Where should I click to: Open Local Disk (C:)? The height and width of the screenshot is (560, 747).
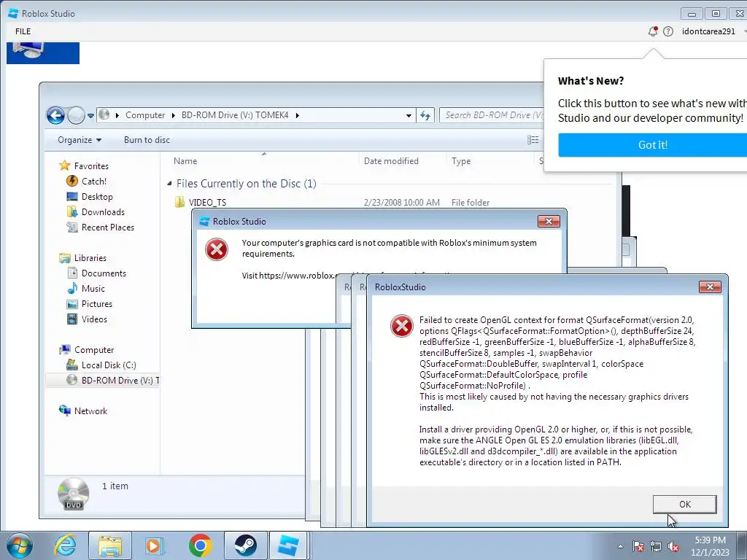click(109, 365)
